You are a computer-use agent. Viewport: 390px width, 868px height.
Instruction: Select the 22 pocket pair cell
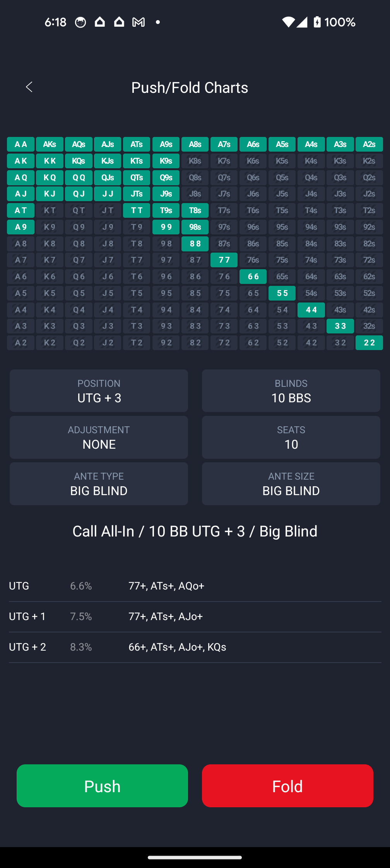coord(369,343)
